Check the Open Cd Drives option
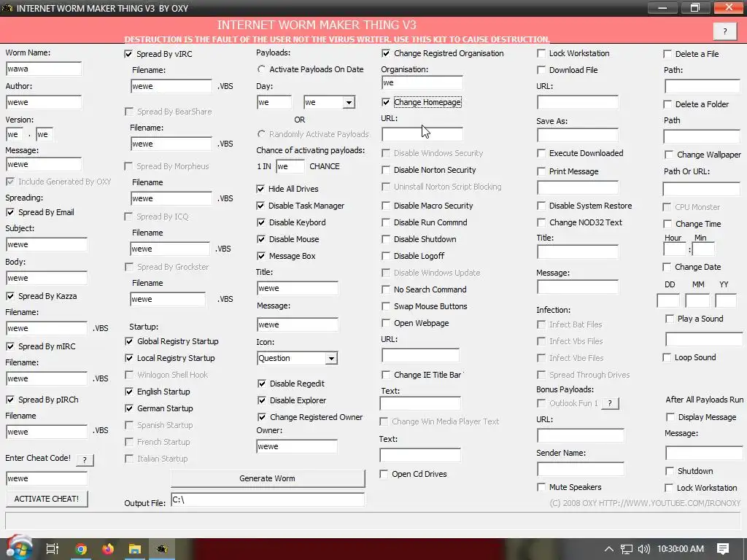 point(384,474)
